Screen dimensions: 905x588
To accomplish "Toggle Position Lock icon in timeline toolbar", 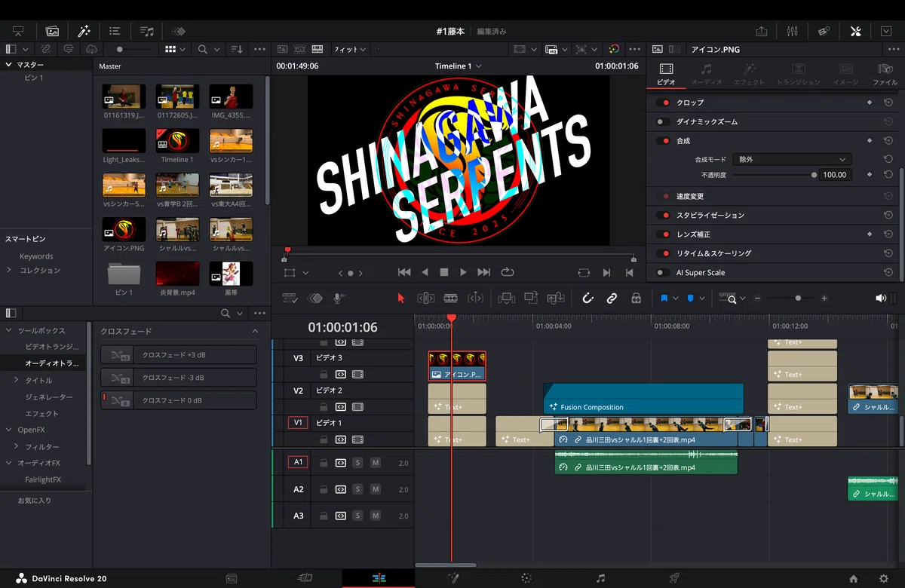I will tap(636, 298).
